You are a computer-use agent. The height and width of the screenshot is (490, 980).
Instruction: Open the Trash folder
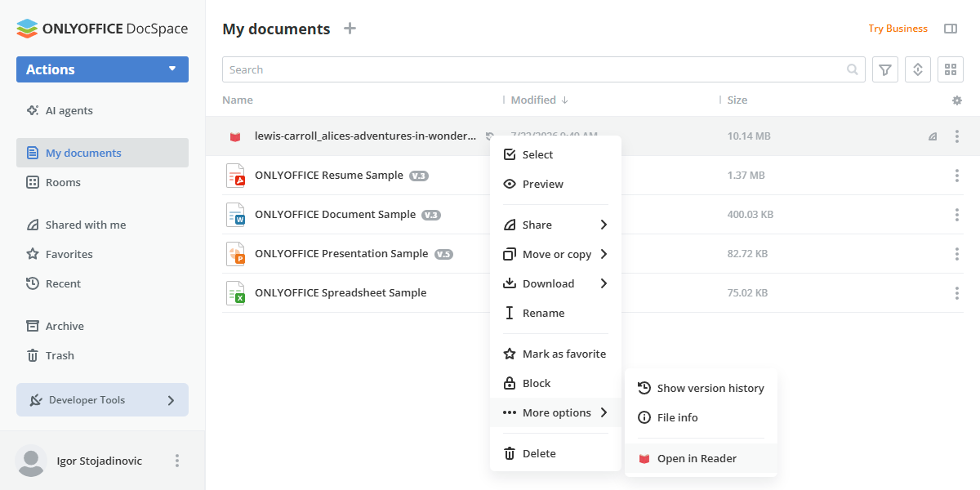point(102,355)
